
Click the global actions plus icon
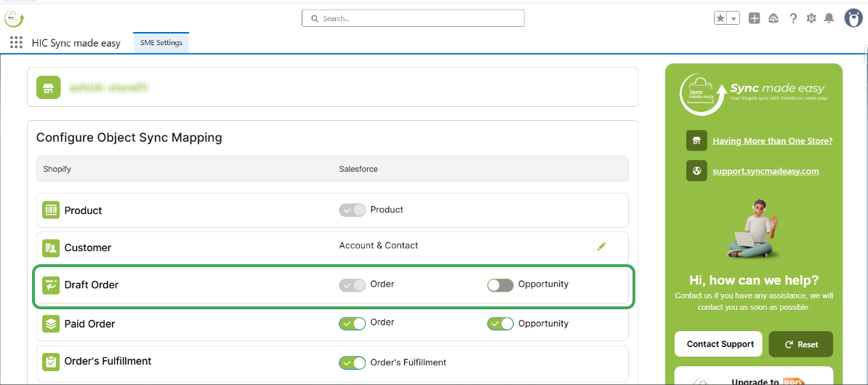(755, 18)
